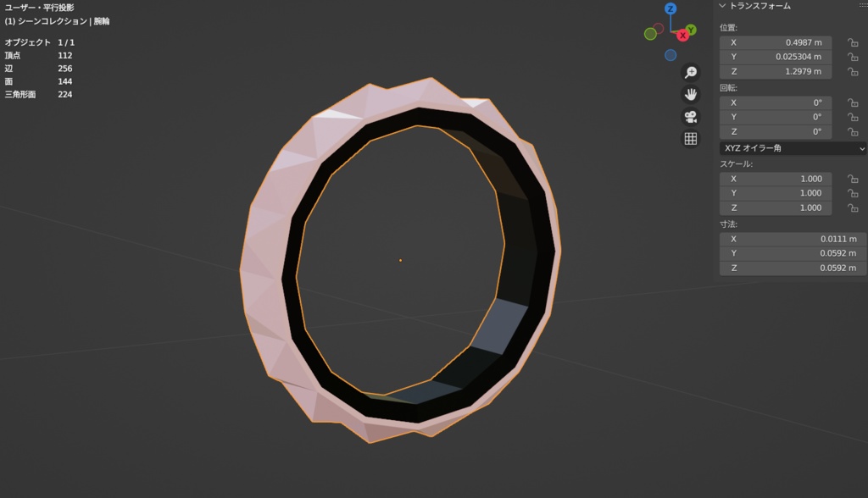Click the 頂点 112 statistics row
868x498 pixels.
click(x=39, y=55)
